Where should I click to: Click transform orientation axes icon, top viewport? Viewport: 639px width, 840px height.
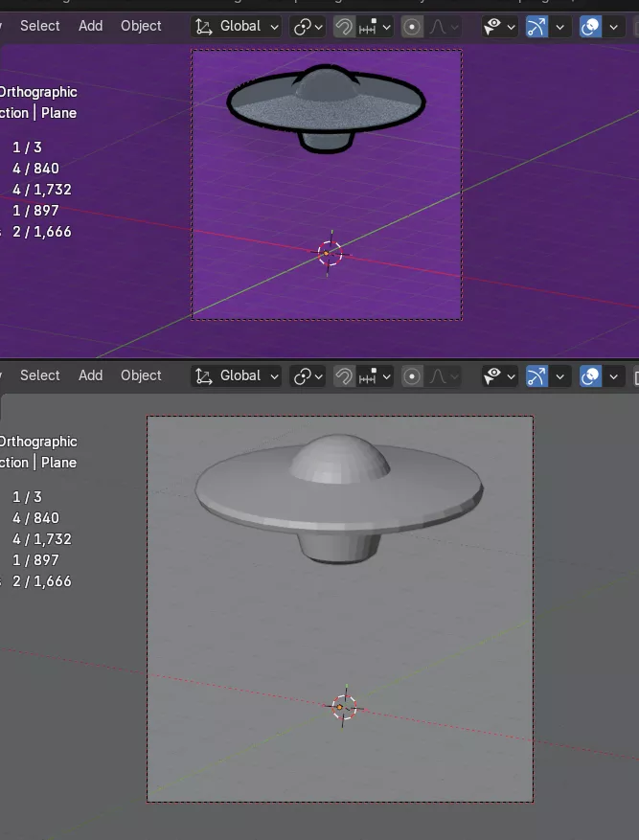[203, 27]
